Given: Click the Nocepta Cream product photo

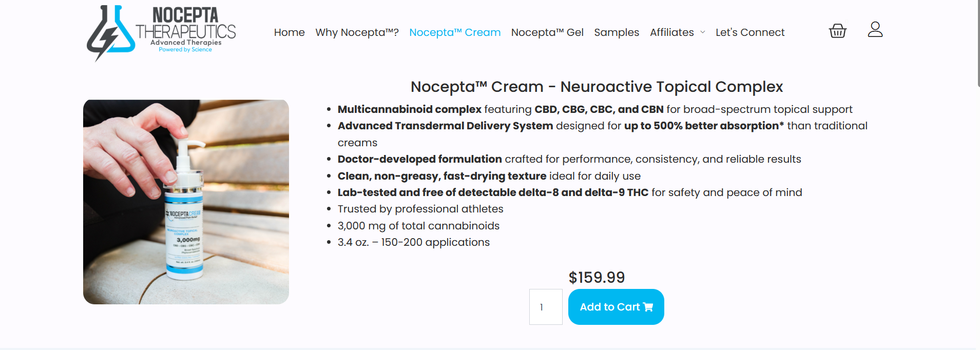Looking at the screenshot, I should [186, 202].
